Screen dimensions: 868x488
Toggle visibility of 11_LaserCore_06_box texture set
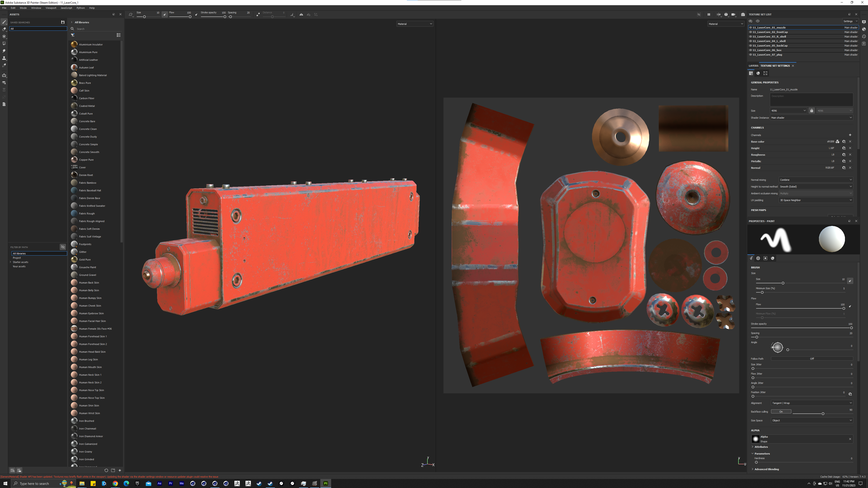pyautogui.click(x=750, y=50)
